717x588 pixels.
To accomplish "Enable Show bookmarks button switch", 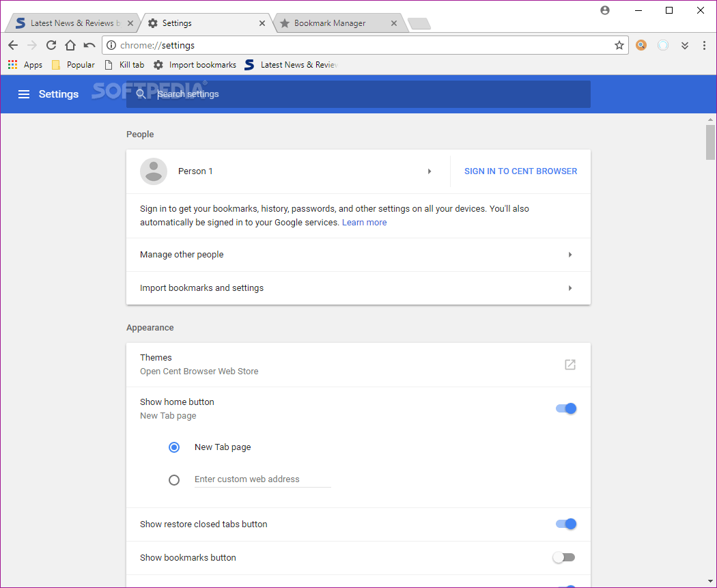I will 564,557.
